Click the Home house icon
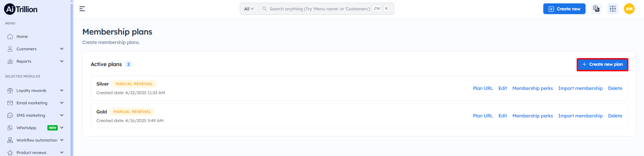Viewport: 644px width, 156px height. point(10,37)
